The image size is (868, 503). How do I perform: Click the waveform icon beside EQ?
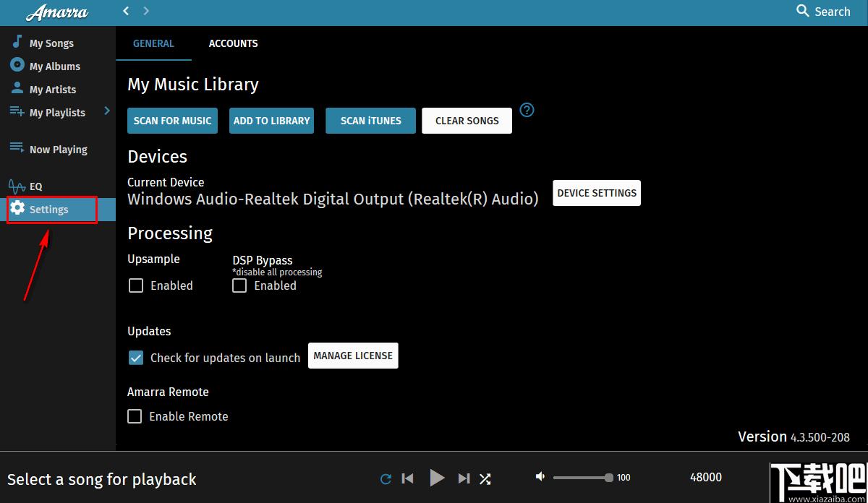point(17,186)
